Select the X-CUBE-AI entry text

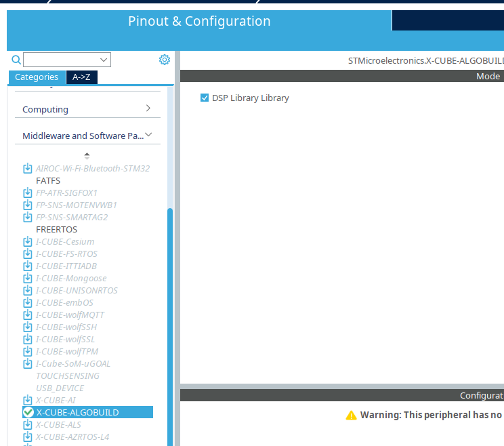click(x=56, y=401)
